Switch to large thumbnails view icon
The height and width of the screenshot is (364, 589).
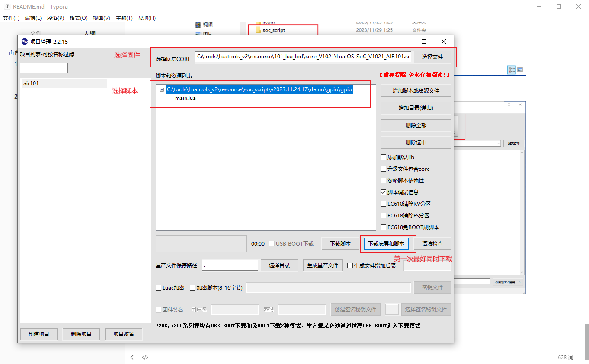(x=520, y=70)
